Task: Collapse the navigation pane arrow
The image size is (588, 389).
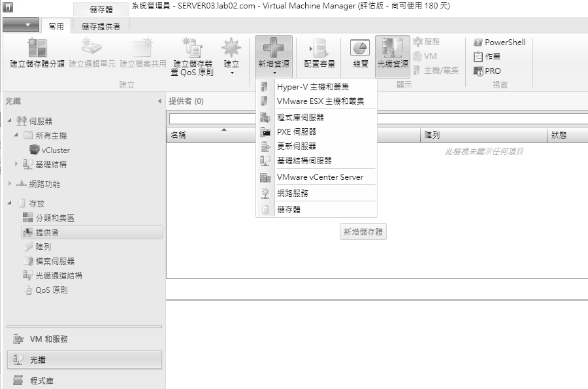Action: [160, 101]
